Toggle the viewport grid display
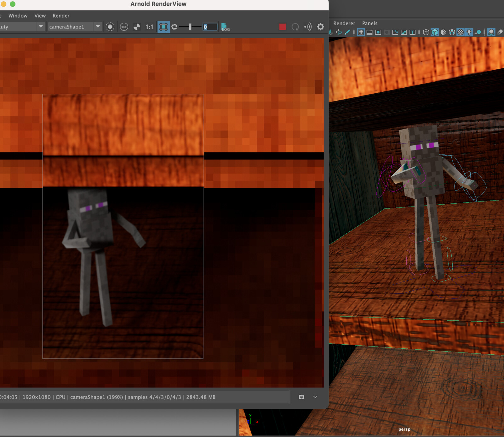 tap(361, 32)
